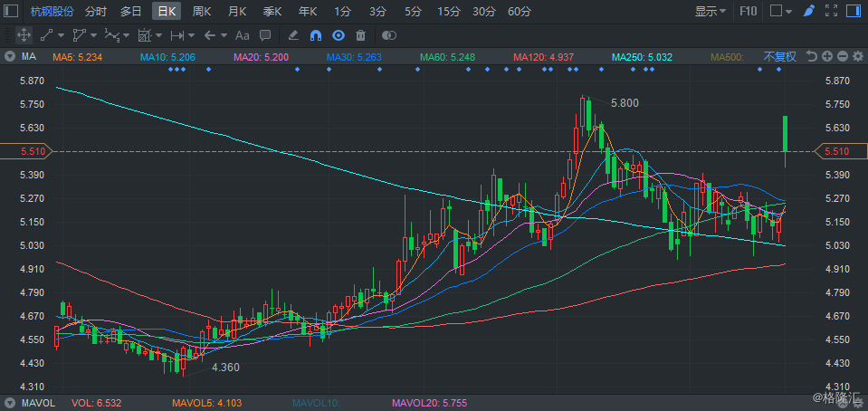Enter fullscreen chart mode
The width and height of the screenshot is (868, 411).
tap(831, 12)
